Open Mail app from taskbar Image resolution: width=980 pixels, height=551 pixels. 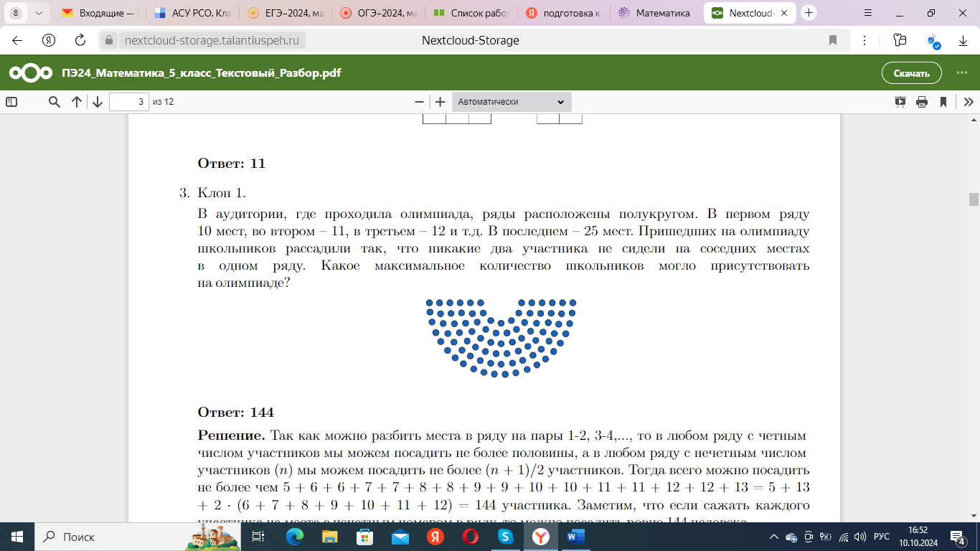point(400,537)
